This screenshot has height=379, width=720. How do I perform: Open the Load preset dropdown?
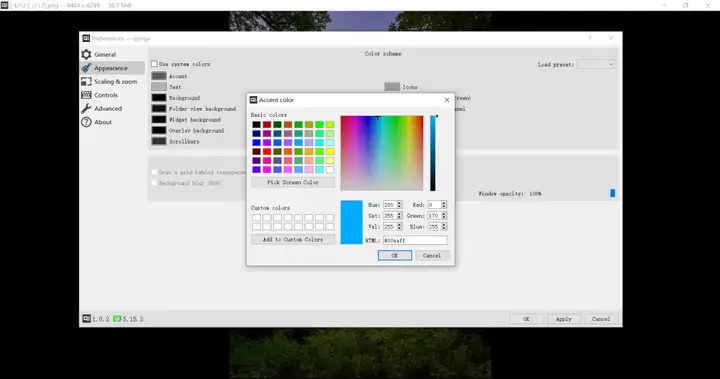click(x=596, y=64)
